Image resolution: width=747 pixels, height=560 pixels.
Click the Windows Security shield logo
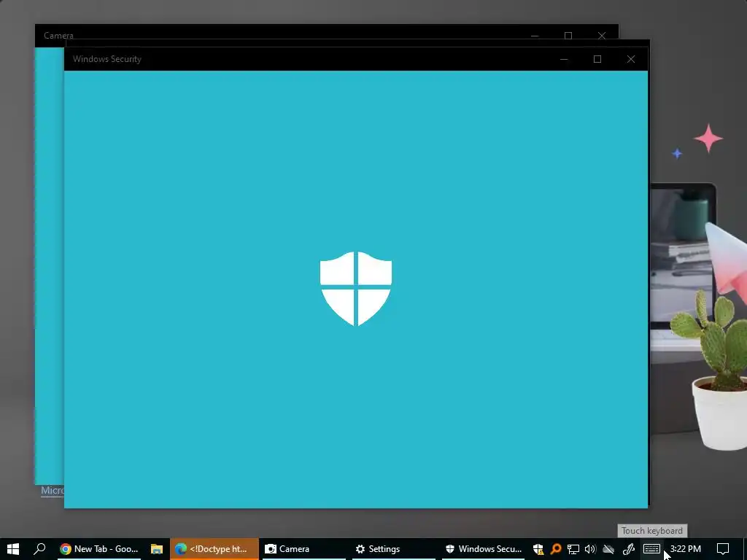(356, 289)
